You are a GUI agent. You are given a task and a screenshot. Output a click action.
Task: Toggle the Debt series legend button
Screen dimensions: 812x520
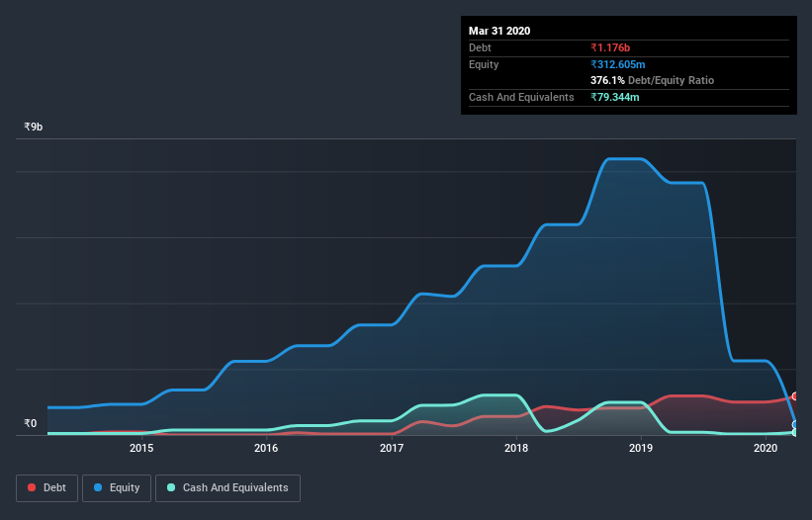pyautogui.click(x=46, y=488)
